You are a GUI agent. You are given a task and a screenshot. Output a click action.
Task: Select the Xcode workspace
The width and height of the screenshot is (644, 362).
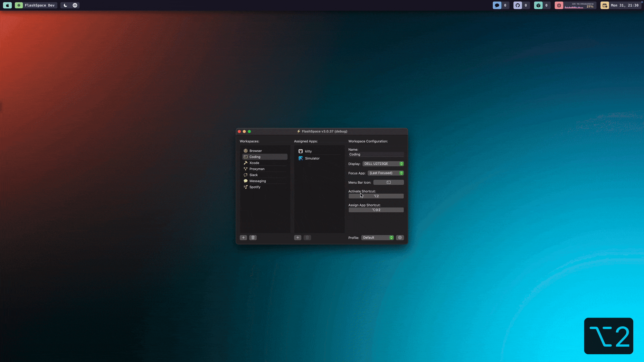(254, 163)
